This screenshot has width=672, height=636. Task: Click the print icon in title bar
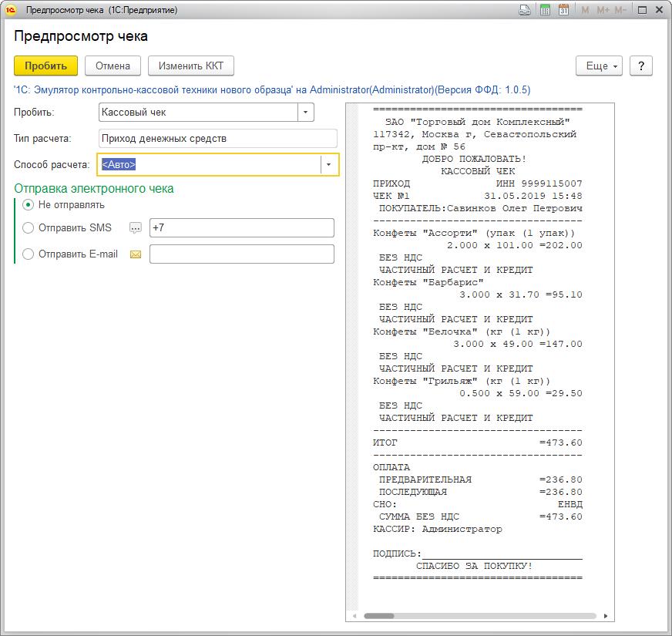525,10
